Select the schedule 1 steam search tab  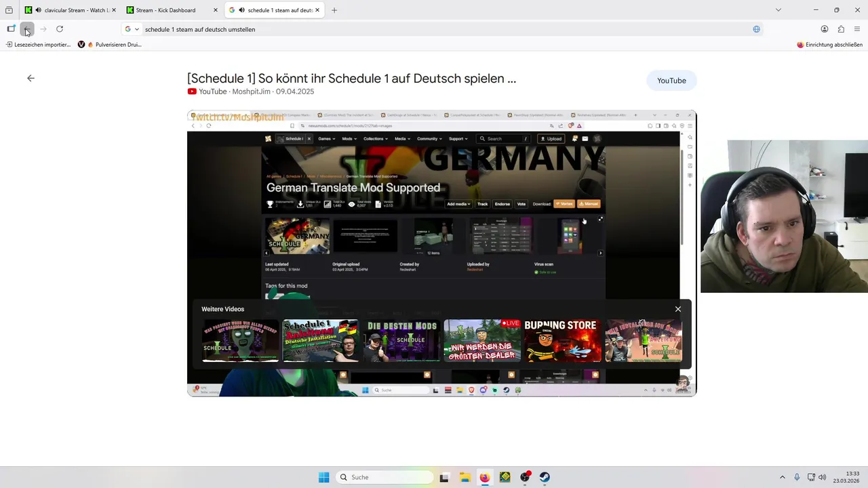click(x=274, y=10)
